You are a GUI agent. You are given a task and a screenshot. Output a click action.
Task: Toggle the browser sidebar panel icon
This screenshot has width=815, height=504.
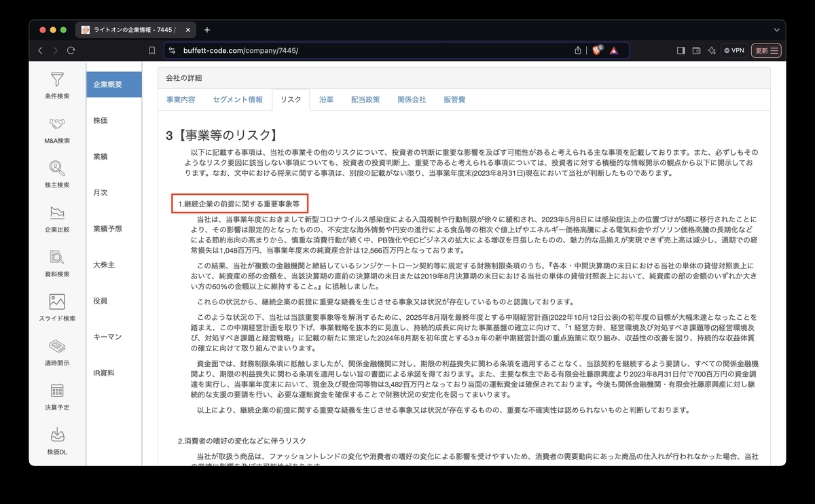(681, 50)
